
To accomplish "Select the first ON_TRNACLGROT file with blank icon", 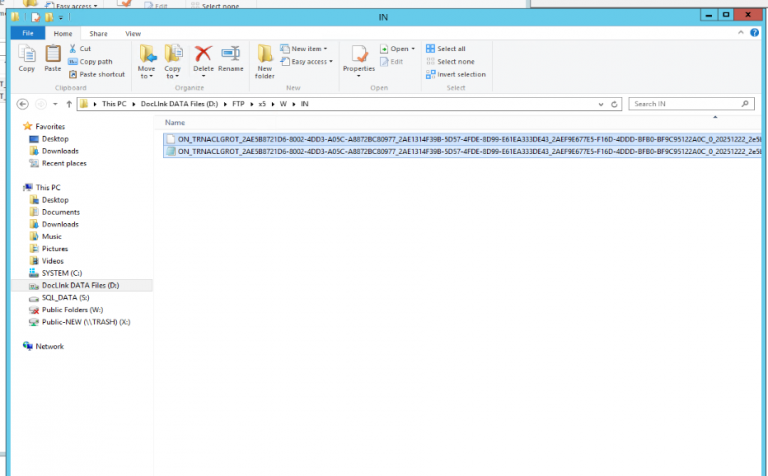I will (x=462, y=139).
